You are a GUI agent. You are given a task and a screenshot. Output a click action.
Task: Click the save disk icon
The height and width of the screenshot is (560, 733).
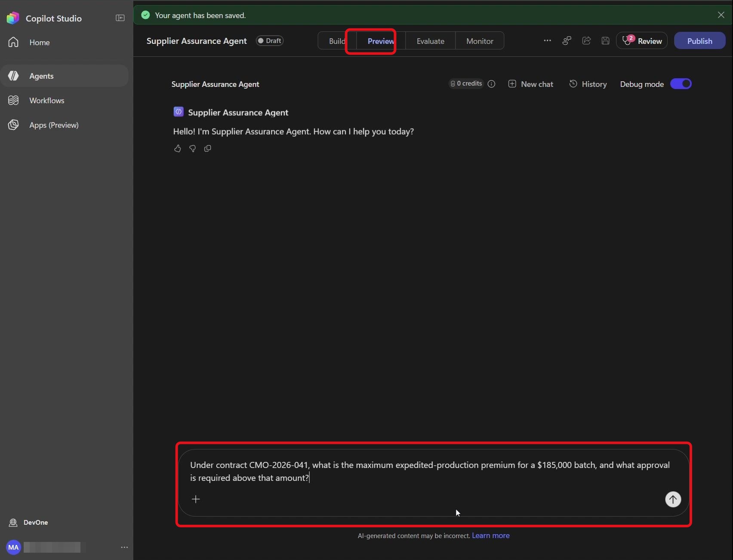point(605,40)
